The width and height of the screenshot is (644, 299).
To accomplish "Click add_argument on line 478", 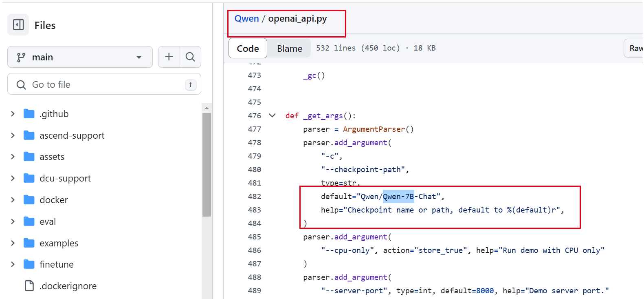I will (x=361, y=143).
